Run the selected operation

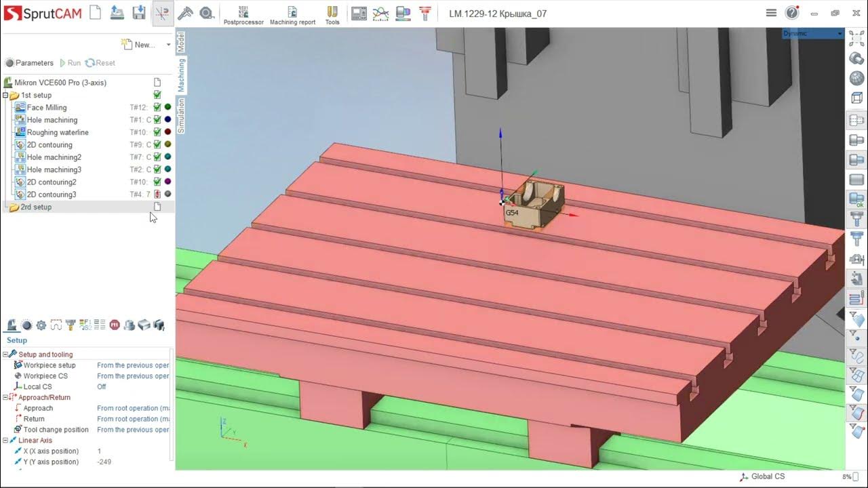pyautogui.click(x=70, y=63)
